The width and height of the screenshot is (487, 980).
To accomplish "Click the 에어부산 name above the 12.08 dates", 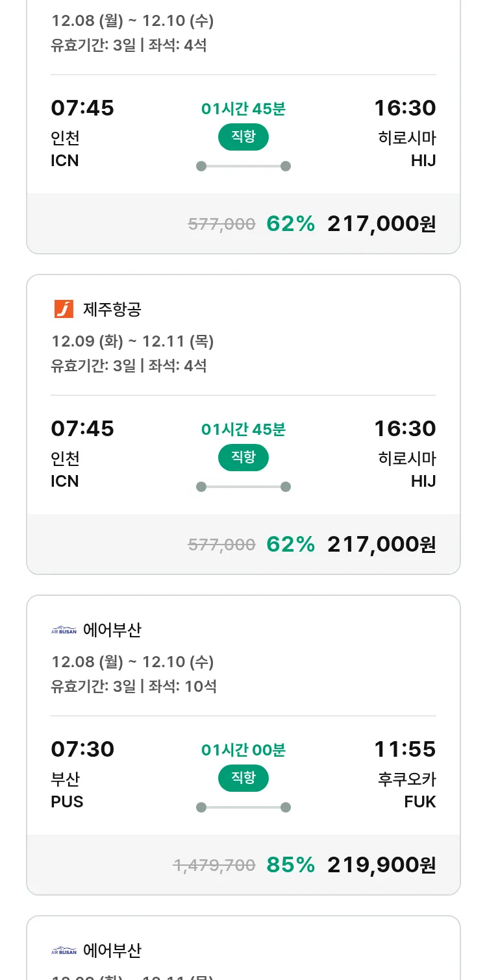I will click(x=112, y=630).
